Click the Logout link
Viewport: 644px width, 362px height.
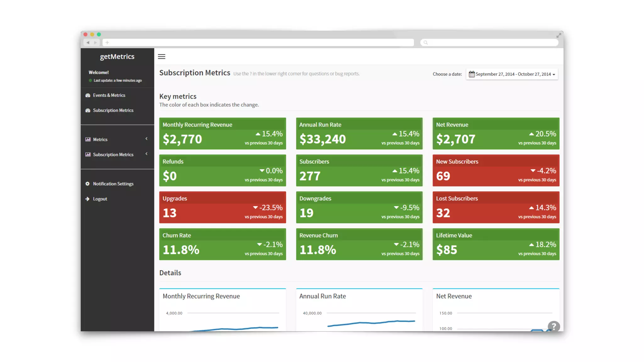(100, 199)
